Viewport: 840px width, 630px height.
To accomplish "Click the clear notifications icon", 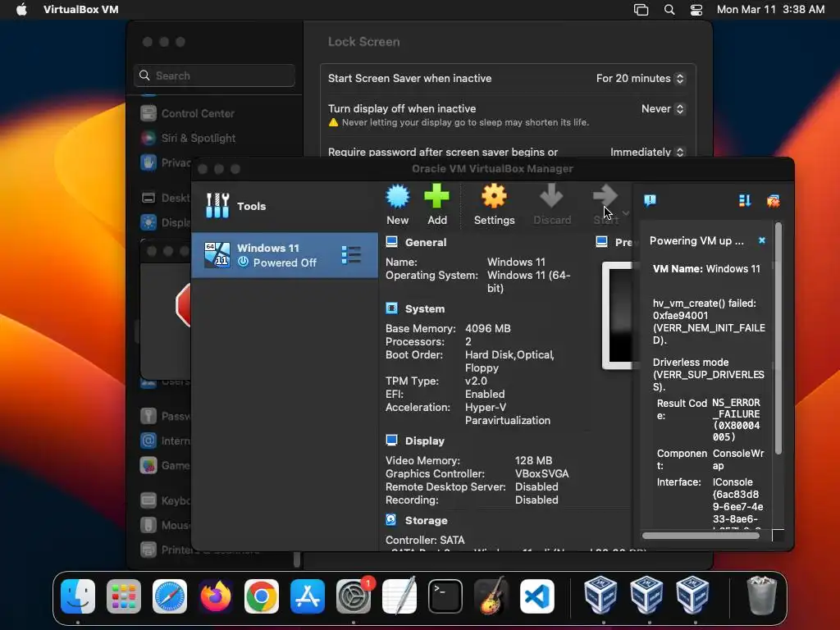I will point(773,201).
